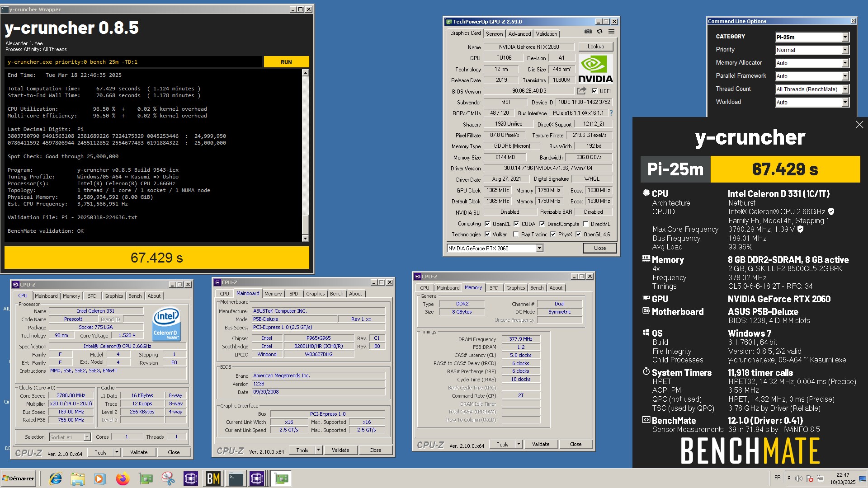This screenshot has height=488, width=868.
Task: Enable the DirectML checkbox
Action: tap(585, 224)
